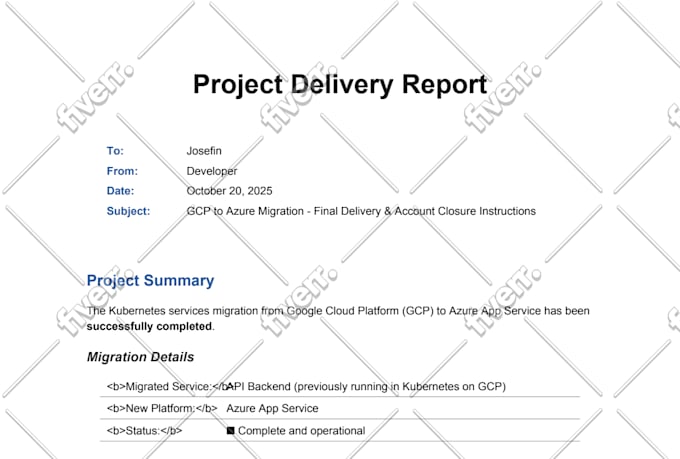Click the '<b>New Platform:</b>' table cell
This screenshot has height=459, width=680.
tap(162, 409)
